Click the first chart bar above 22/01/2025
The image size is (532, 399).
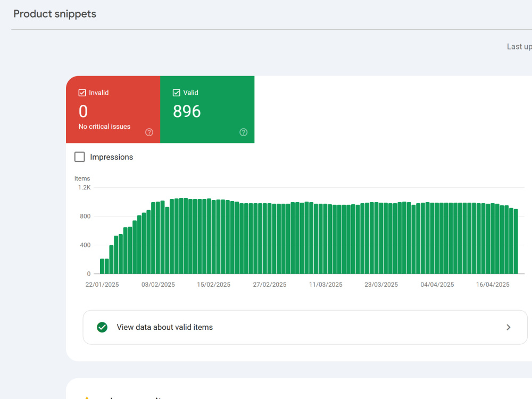pos(102,266)
